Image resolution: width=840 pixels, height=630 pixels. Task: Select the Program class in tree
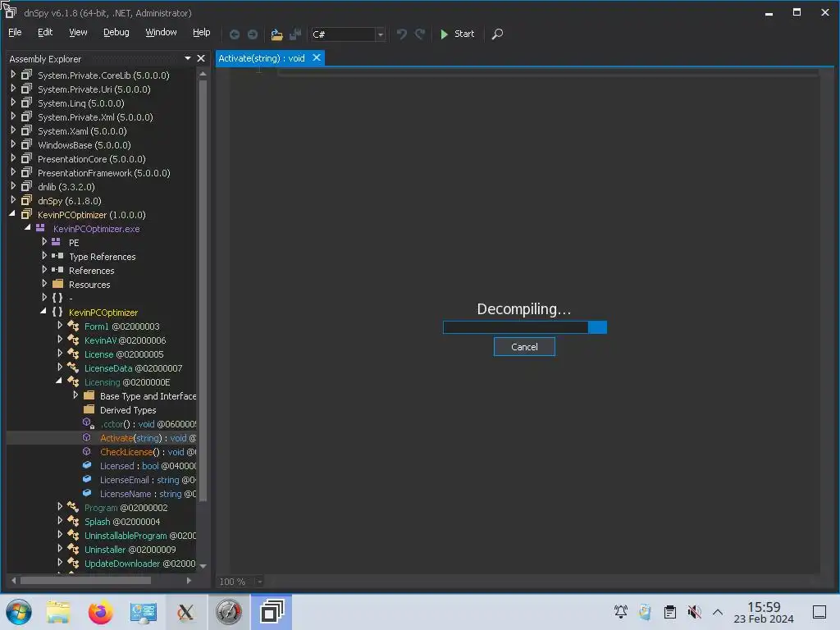(x=126, y=507)
